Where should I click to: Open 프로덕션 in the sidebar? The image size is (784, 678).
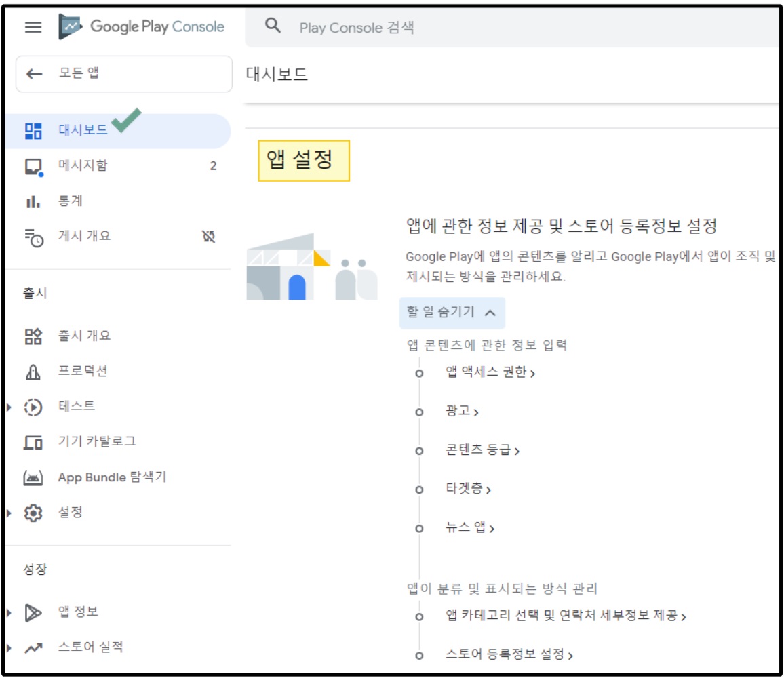pos(119,372)
